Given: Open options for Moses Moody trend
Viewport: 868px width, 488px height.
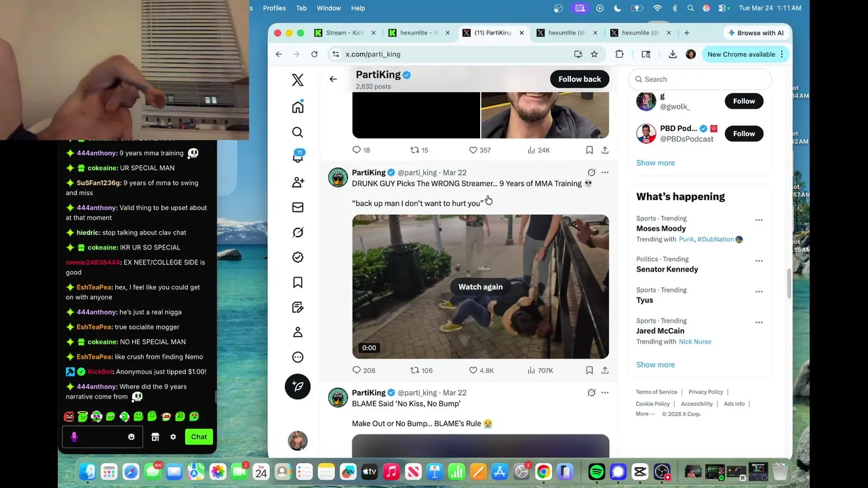Looking at the screenshot, I should coord(759,220).
